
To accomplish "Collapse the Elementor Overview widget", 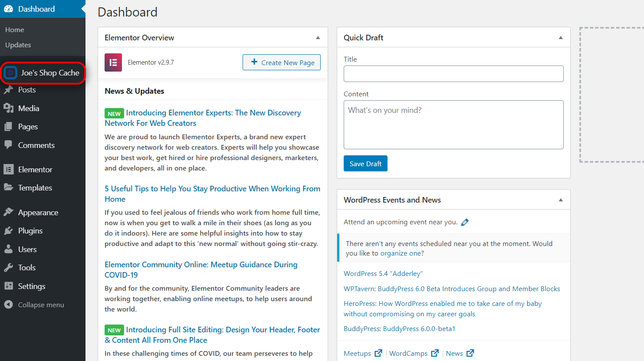I will pyautogui.click(x=318, y=38).
